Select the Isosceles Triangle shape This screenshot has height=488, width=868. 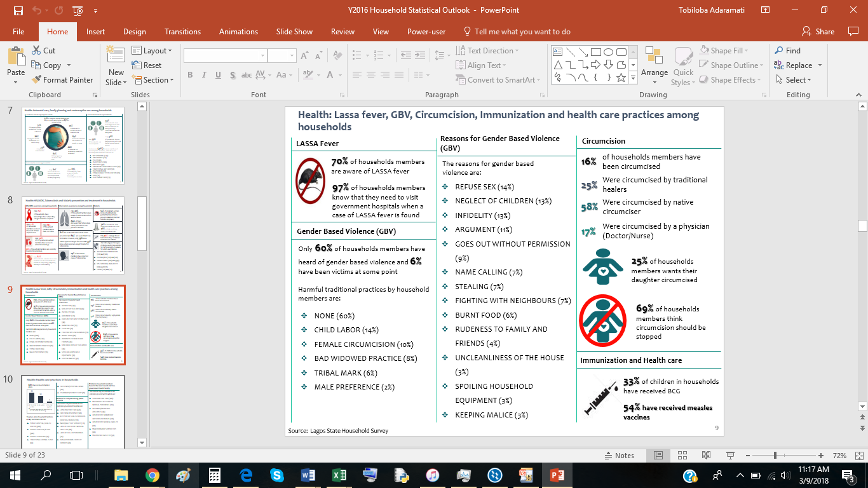(558, 65)
